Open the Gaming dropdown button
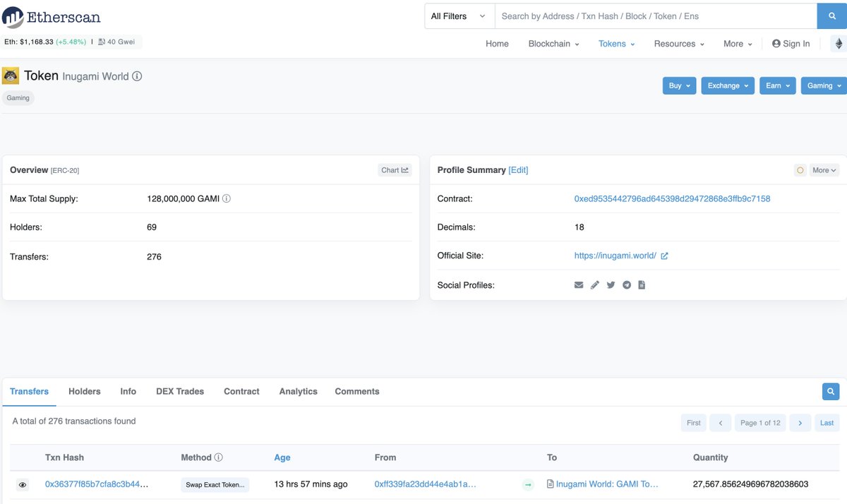847x504 pixels. [x=824, y=85]
